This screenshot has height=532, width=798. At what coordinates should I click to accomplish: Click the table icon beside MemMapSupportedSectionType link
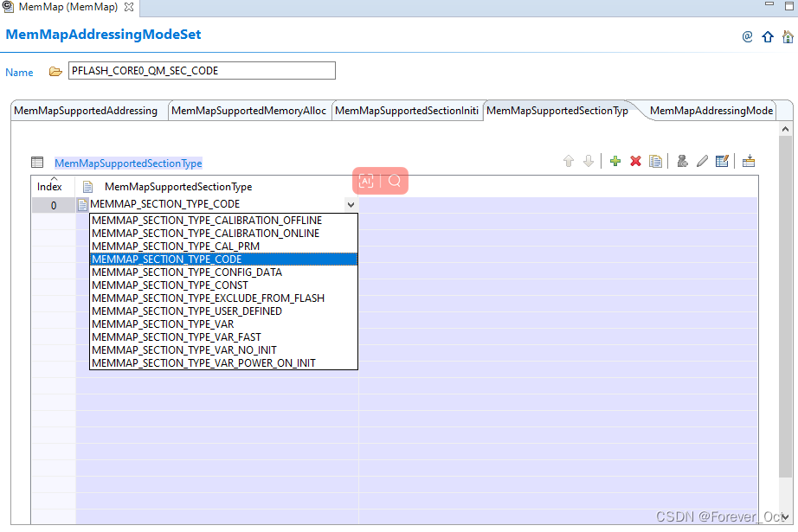coord(37,163)
